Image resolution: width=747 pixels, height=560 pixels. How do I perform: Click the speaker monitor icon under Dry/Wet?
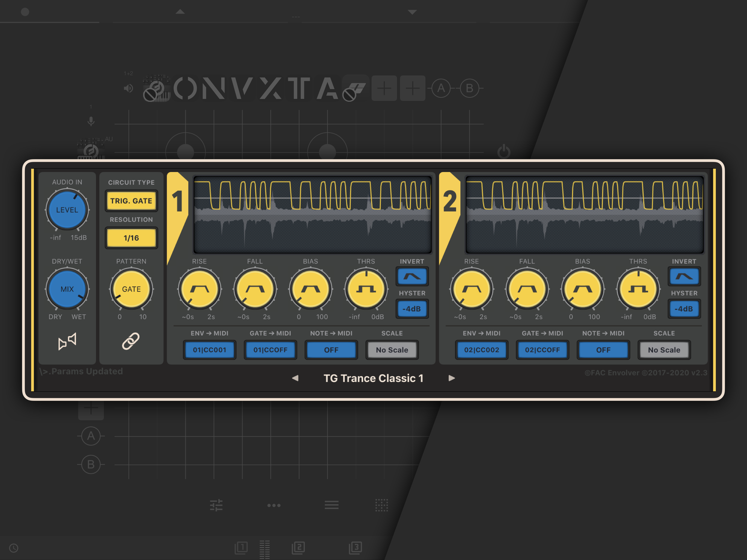click(67, 341)
